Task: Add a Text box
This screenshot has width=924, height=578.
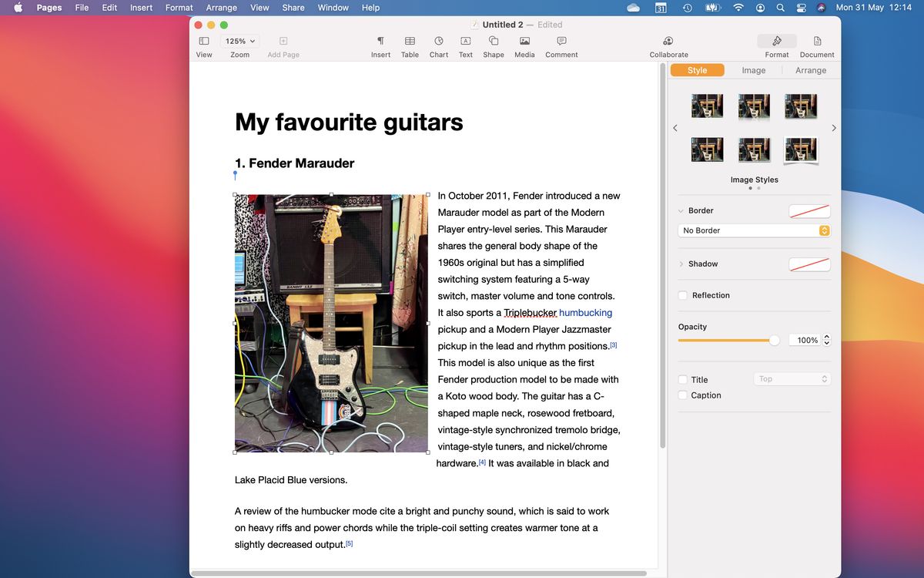Action: click(465, 45)
